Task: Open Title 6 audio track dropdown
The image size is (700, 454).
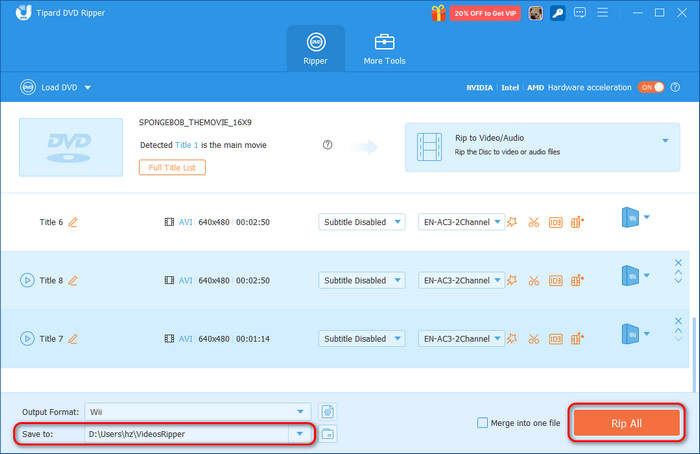Action: click(461, 222)
